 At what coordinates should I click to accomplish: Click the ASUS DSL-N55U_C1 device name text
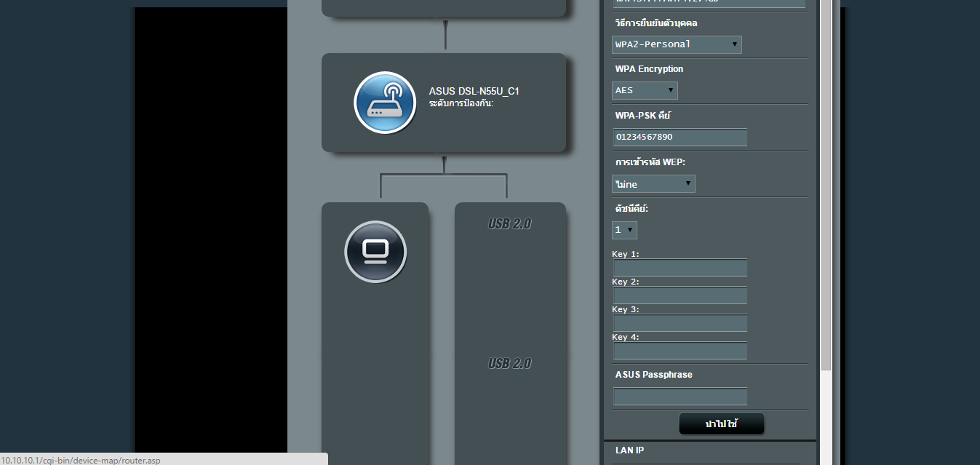coord(474,92)
